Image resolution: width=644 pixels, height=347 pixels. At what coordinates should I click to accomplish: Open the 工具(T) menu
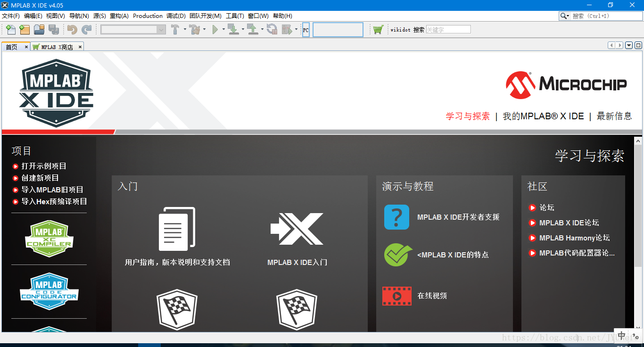point(235,16)
